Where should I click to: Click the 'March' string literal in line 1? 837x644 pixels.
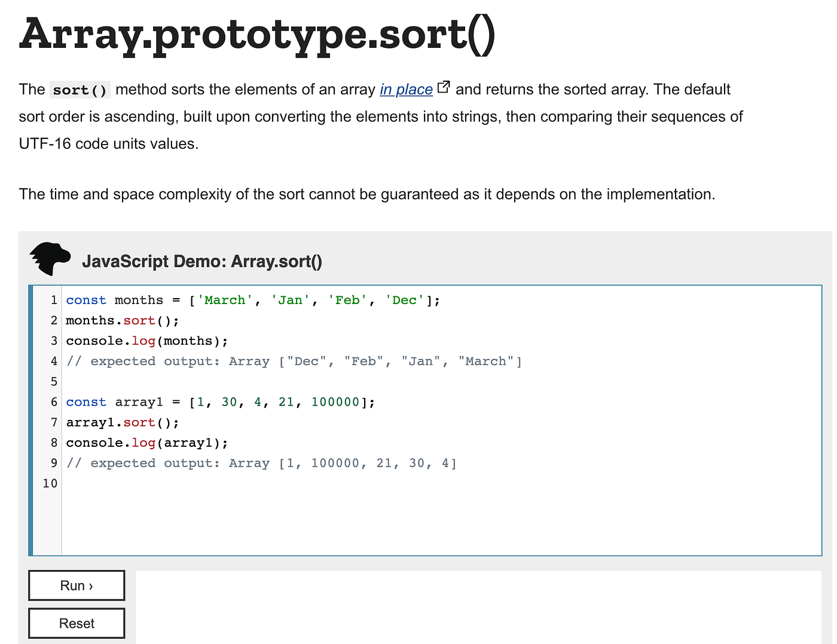(225, 300)
